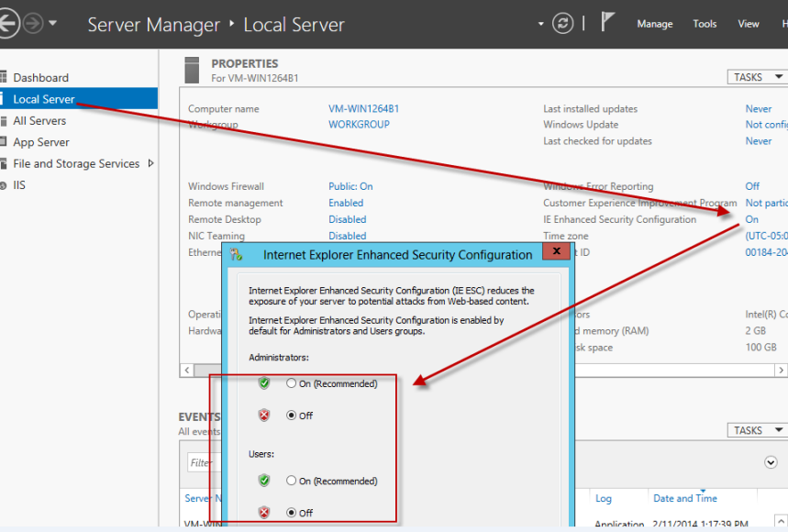Click the VM-WIN1264B1 computer name link

(363, 108)
